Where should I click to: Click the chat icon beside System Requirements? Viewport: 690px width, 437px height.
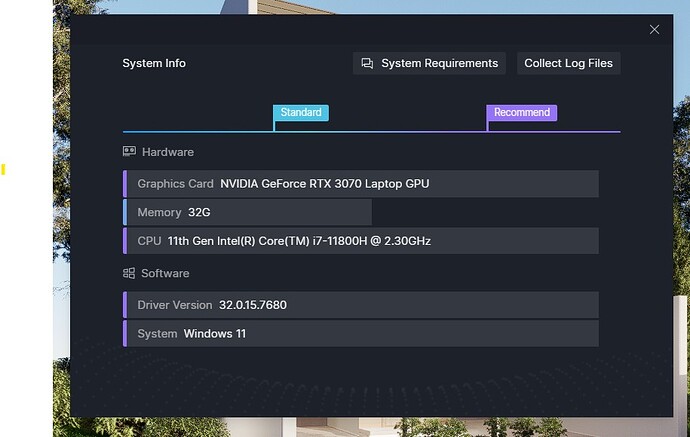point(367,63)
